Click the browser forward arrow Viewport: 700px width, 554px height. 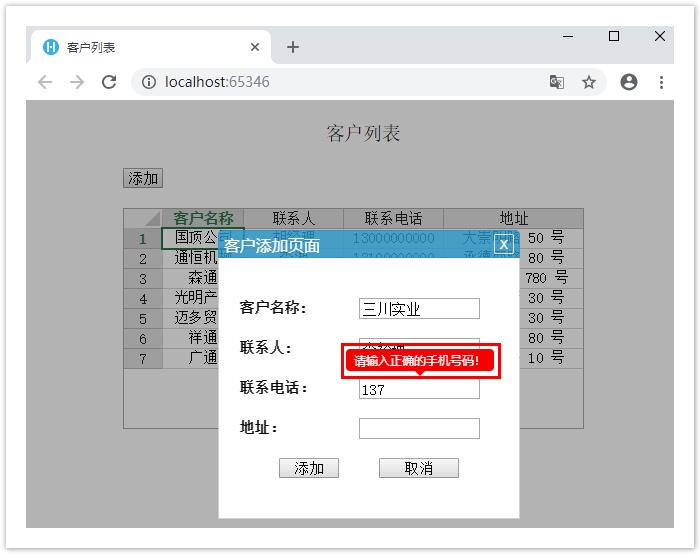[x=77, y=82]
